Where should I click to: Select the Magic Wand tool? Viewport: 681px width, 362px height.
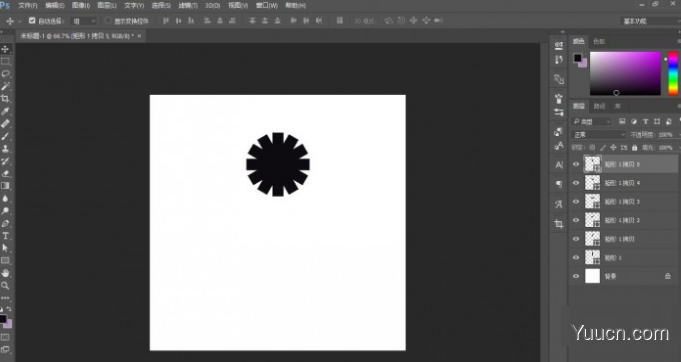[5, 86]
